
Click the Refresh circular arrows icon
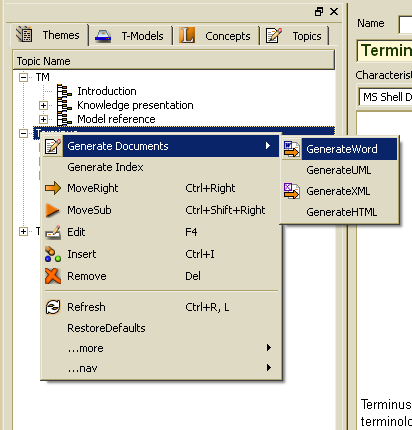[x=53, y=307]
